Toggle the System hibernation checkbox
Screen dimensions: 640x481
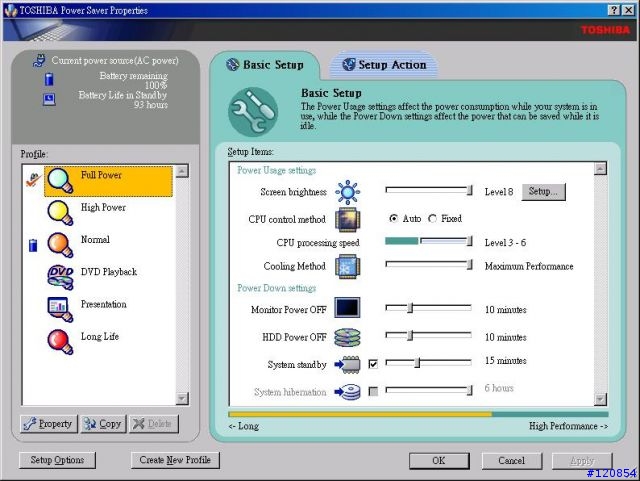pyautogui.click(x=373, y=392)
